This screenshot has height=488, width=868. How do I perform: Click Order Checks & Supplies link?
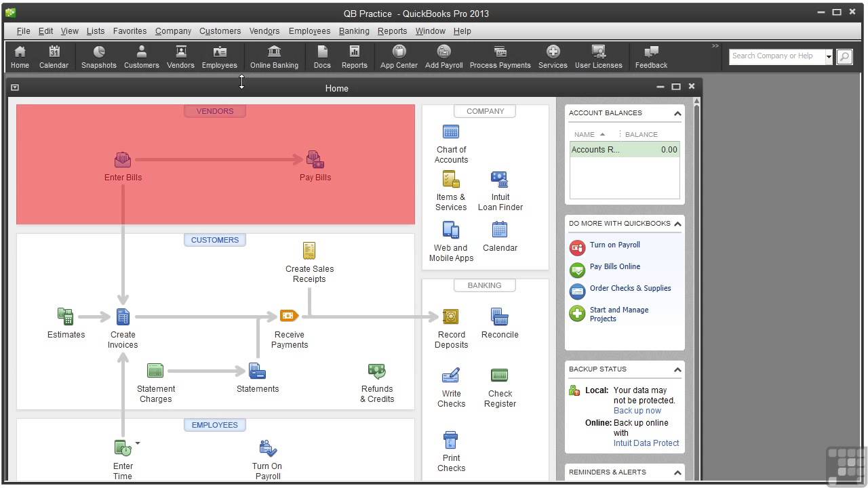coord(630,288)
